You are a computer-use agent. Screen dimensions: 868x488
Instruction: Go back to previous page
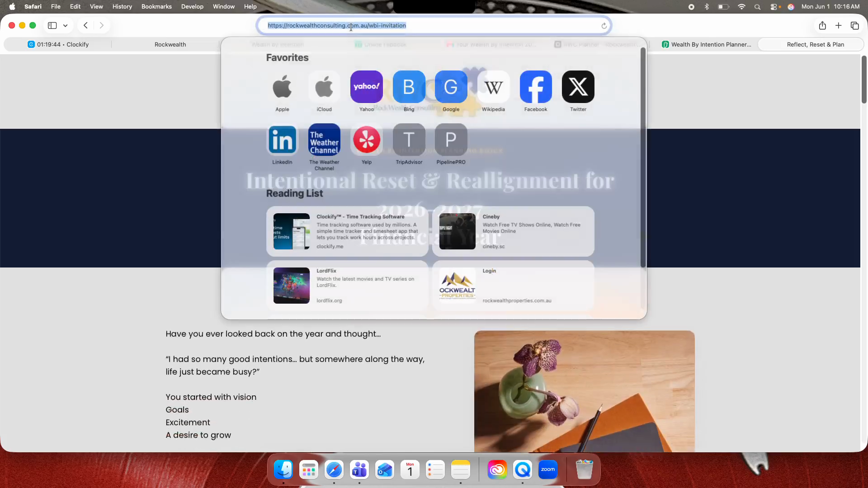[85, 26]
